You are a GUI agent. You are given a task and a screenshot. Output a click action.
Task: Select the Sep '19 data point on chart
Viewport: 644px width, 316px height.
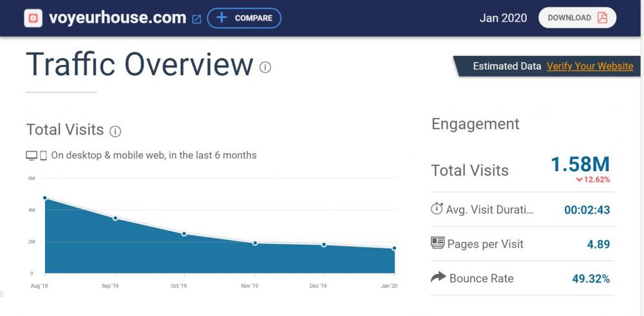click(x=115, y=218)
